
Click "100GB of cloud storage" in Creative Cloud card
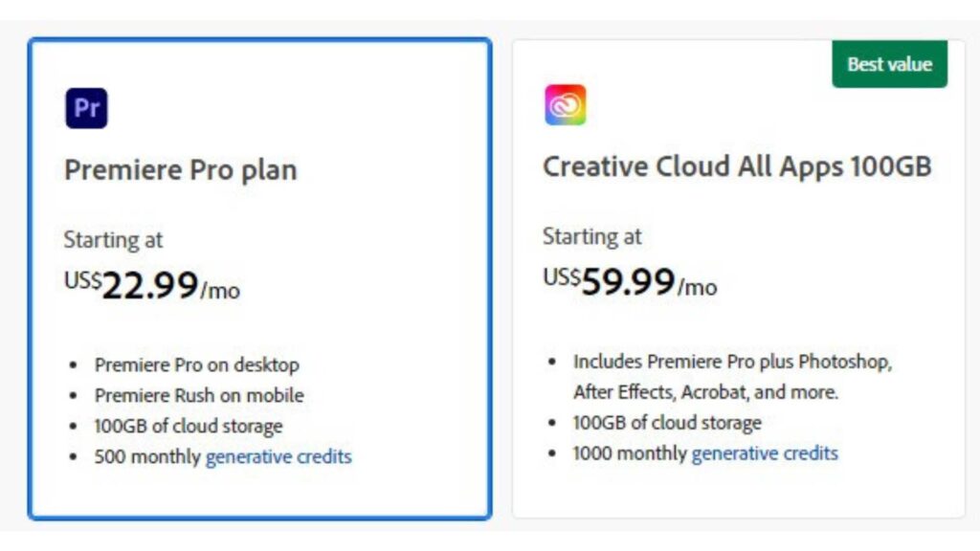pos(667,422)
